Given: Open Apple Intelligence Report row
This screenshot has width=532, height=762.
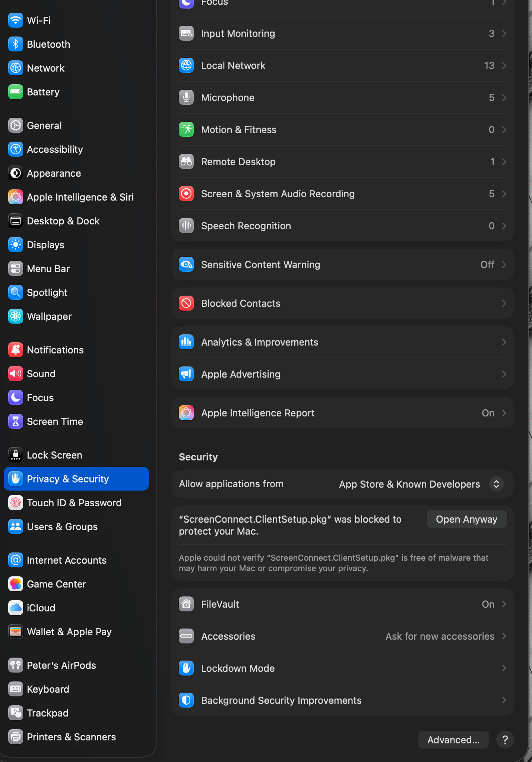Looking at the screenshot, I should point(343,413).
